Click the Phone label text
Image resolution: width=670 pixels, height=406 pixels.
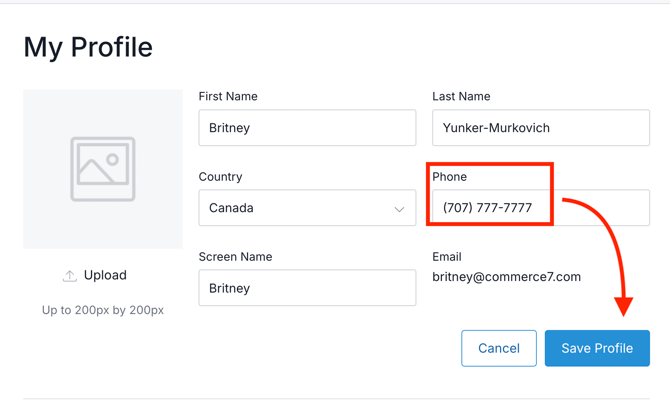pyautogui.click(x=449, y=176)
